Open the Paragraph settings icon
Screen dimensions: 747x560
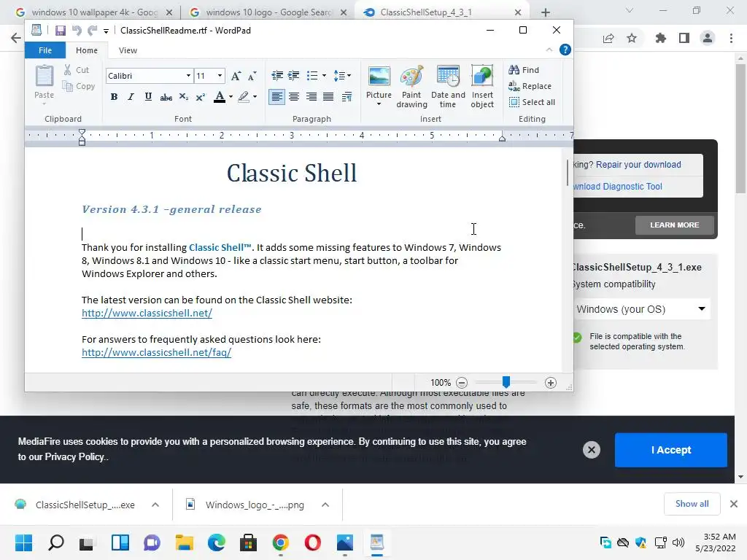[x=347, y=97]
